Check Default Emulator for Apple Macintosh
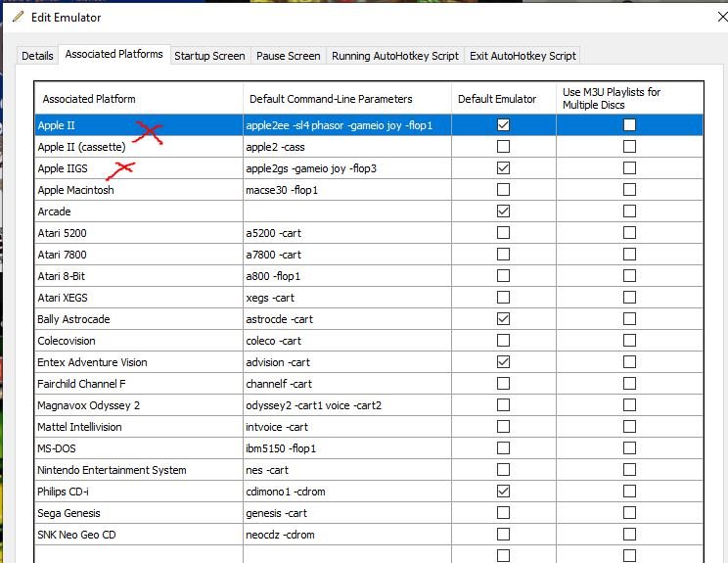 pos(503,190)
